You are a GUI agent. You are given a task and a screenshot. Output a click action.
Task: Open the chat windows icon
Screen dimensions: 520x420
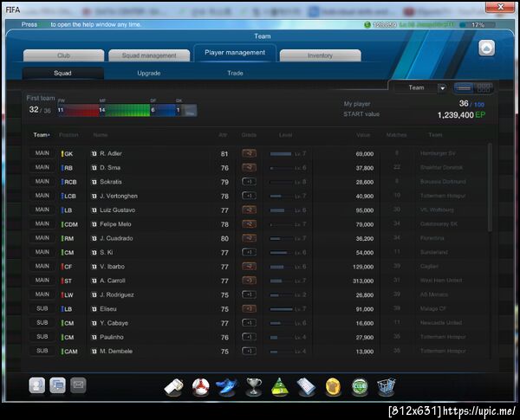(57, 385)
